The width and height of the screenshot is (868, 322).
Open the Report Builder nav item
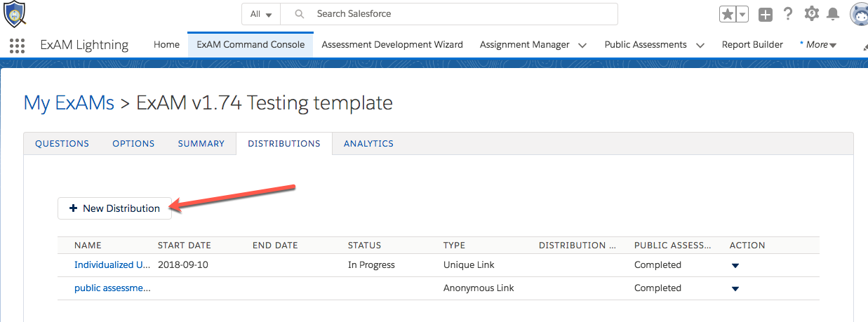[752, 45]
